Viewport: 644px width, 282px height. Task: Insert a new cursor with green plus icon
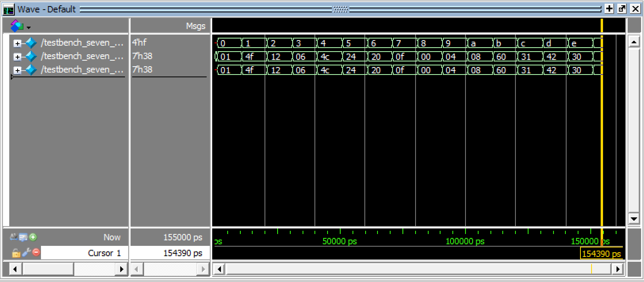point(33,237)
